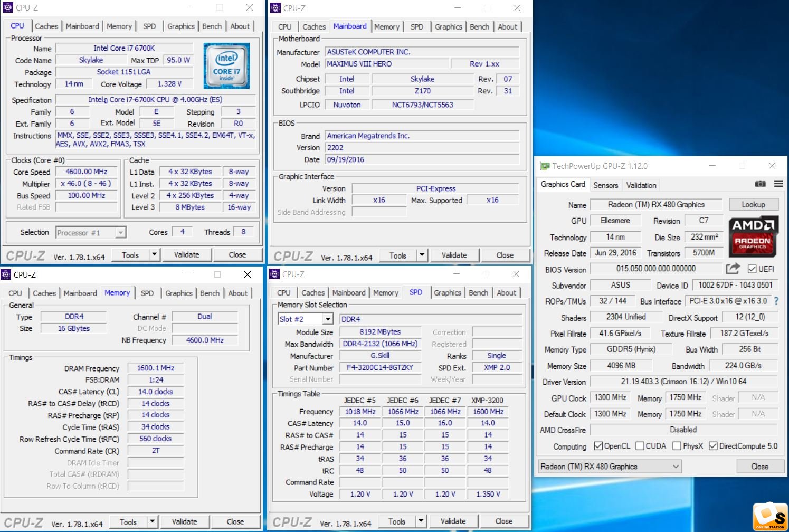This screenshot has width=789, height=532.
Task: Click the AMD Radeon Graphics logo
Action: point(753,236)
